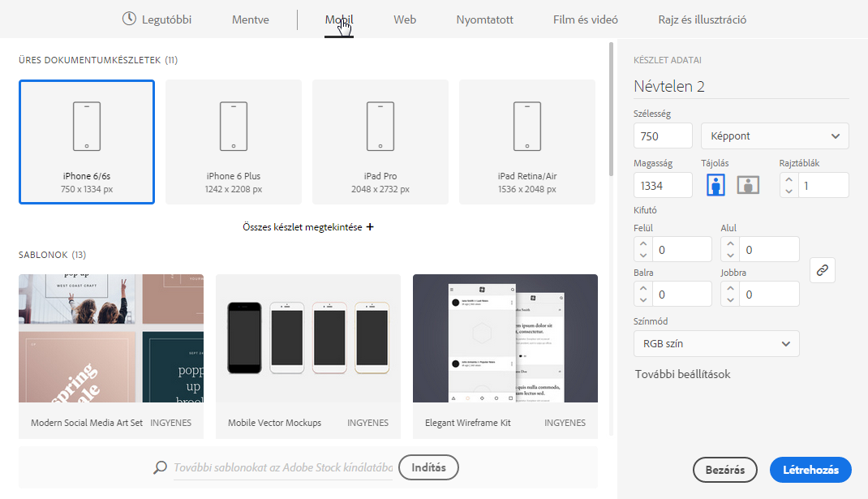The height and width of the screenshot is (499, 868).
Task: Click the presets list vertical scrollbar
Action: pos(611,109)
